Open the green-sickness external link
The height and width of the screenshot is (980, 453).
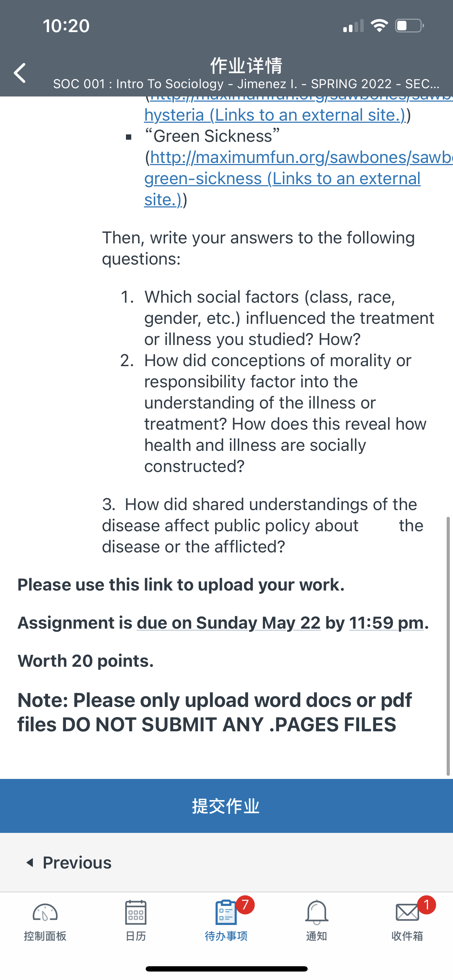pos(282,189)
